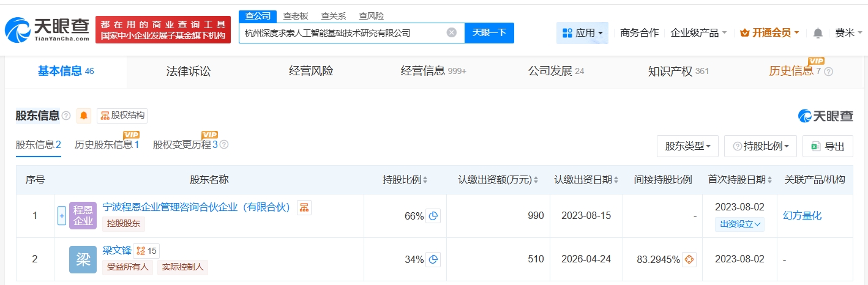Open the 持股比例 dropdown filter
This screenshot has width=868, height=285.
[x=760, y=147]
